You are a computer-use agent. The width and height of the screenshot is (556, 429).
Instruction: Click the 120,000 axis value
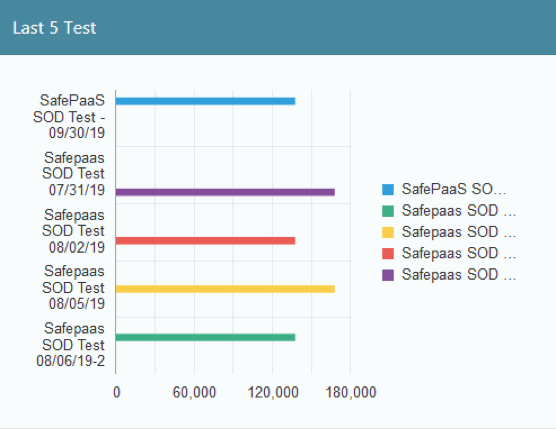[273, 392]
